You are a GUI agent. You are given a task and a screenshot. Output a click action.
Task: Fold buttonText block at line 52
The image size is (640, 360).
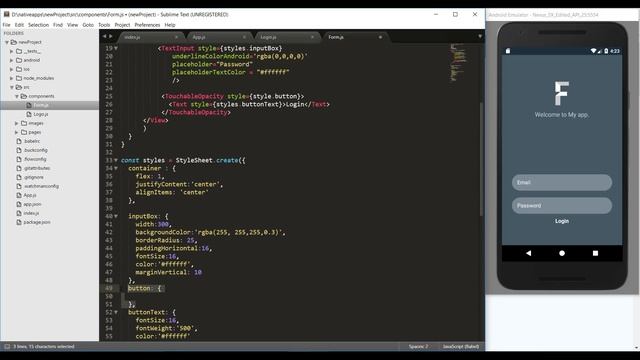click(x=116, y=312)
